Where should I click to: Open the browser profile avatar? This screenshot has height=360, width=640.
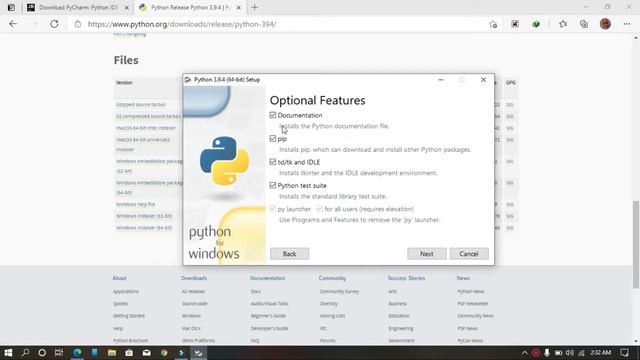[605, 24]
